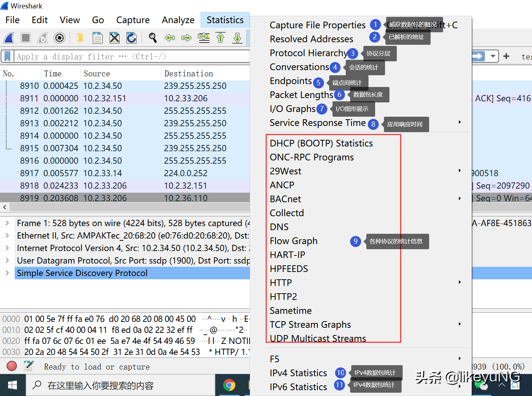
Task: Open the Edit menu
Action: point(40,20)
